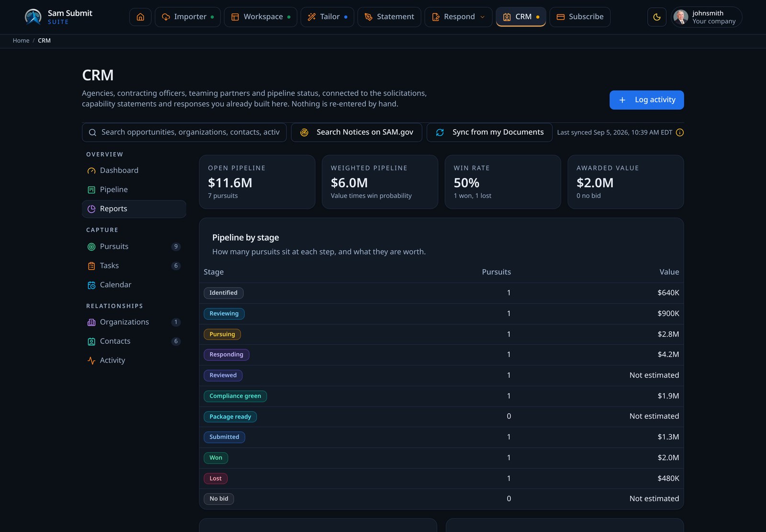Viewport: 766px width, 532px height.
Task: Click the Respond edit document icon
Action: 436,17
